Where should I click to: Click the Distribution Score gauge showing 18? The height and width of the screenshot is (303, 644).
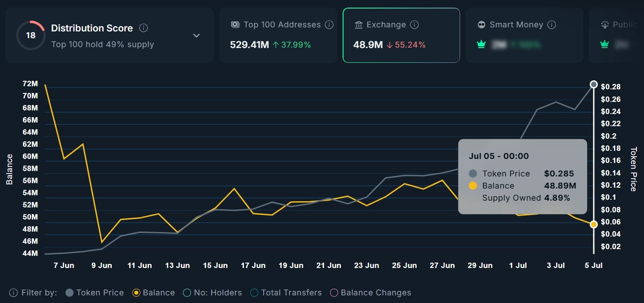(x=30, y=35)
